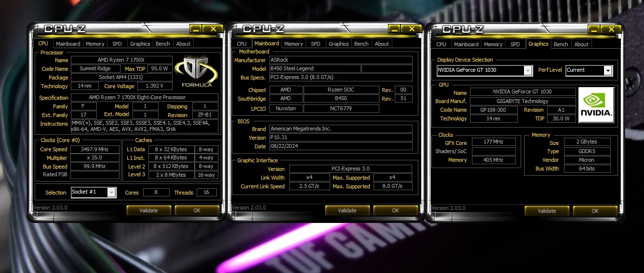Image resolution: width=644 pixels, height=273 pixels.
Task: Click the 2 x 8 MBytes Level 3 value
Action: click(171, 175)
